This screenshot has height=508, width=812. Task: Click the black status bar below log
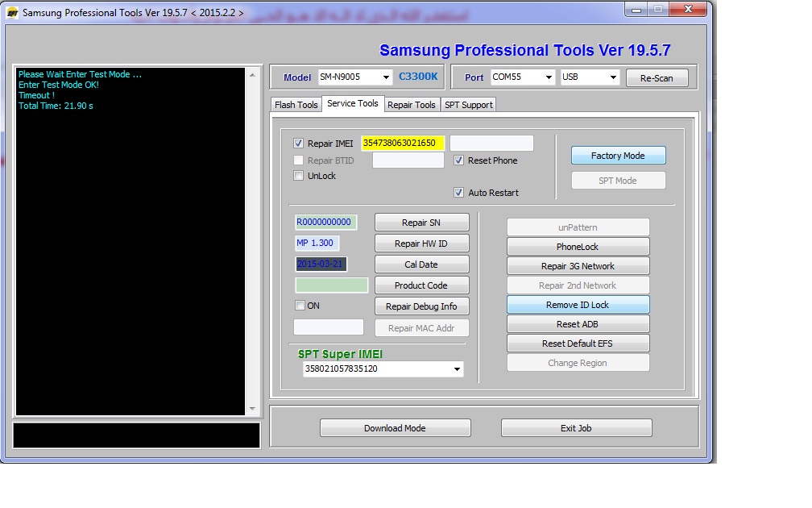click(136, 435)
